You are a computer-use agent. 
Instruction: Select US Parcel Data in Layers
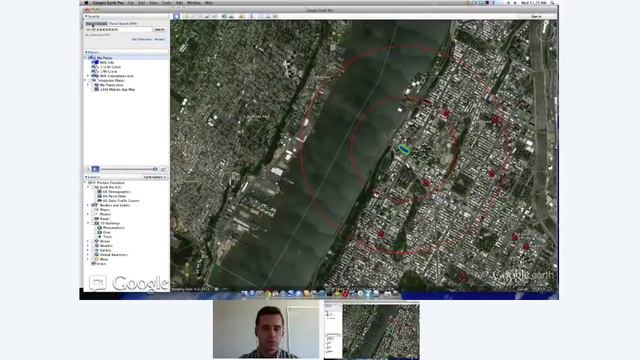coord(114,196)
